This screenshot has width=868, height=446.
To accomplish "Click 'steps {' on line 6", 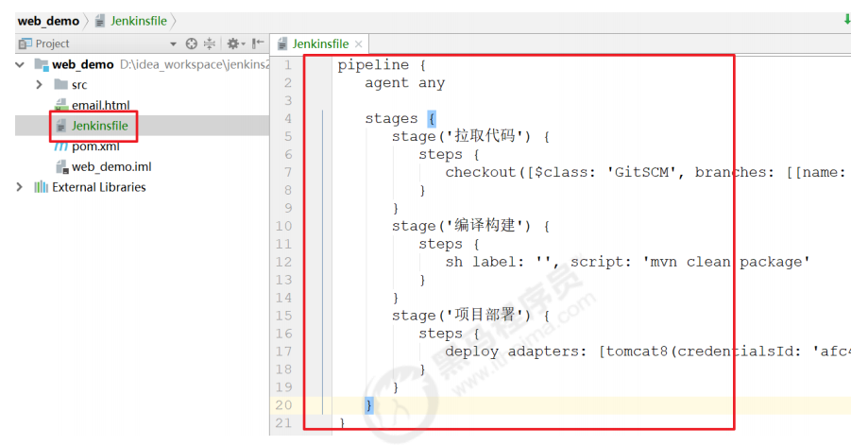I will pyautogui.click(x=449, y=155).
